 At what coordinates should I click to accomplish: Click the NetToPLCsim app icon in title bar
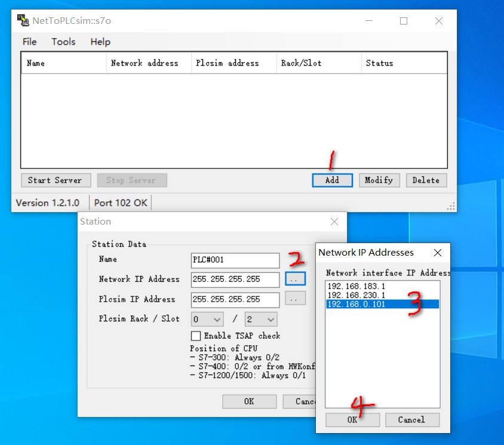23,20
